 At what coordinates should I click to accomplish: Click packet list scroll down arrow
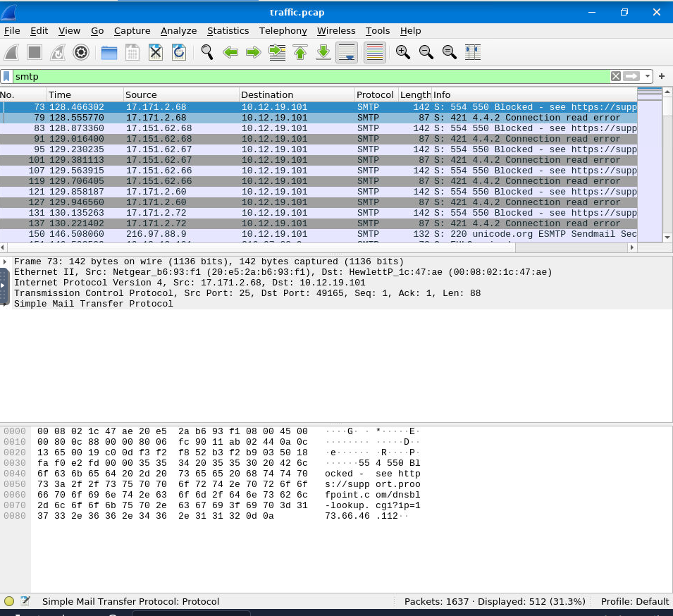tap(667, 238)
